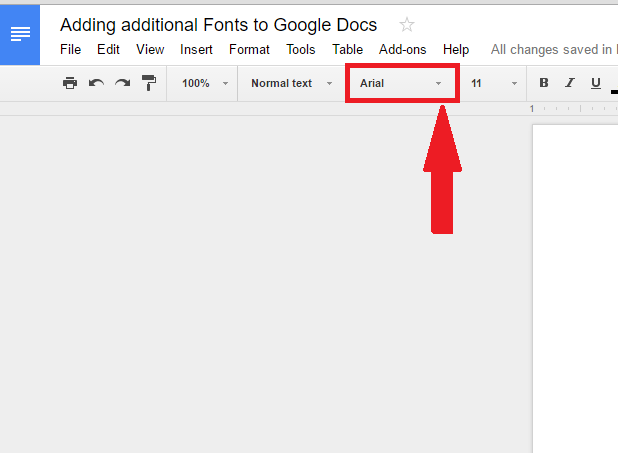Viewport: 618px width, 453px height.
Task: Open the Docs home icon
Action: pyautogui.click(x=20, y=35)
